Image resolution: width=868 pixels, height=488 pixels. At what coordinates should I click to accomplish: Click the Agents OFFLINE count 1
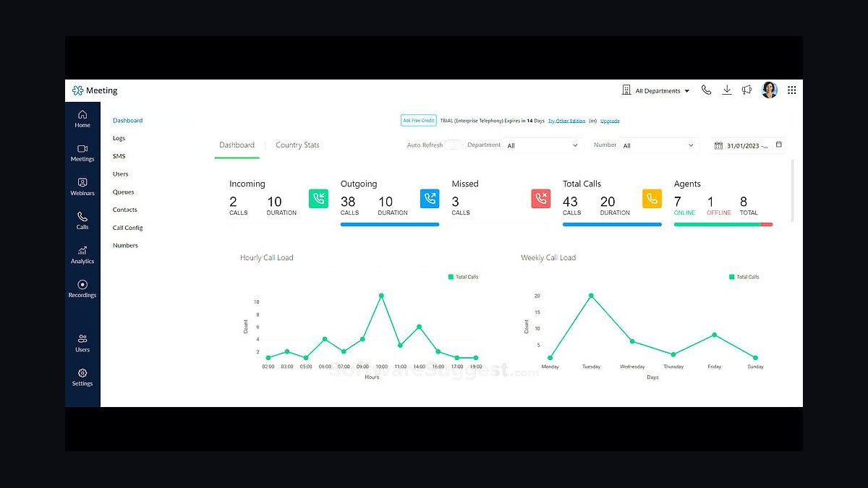[x=710, y=202]
